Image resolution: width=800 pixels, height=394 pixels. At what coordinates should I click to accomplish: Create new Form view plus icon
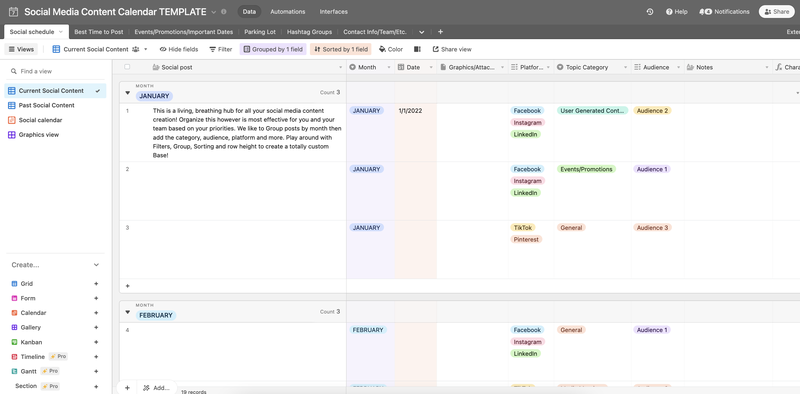[x=96, y=298]
